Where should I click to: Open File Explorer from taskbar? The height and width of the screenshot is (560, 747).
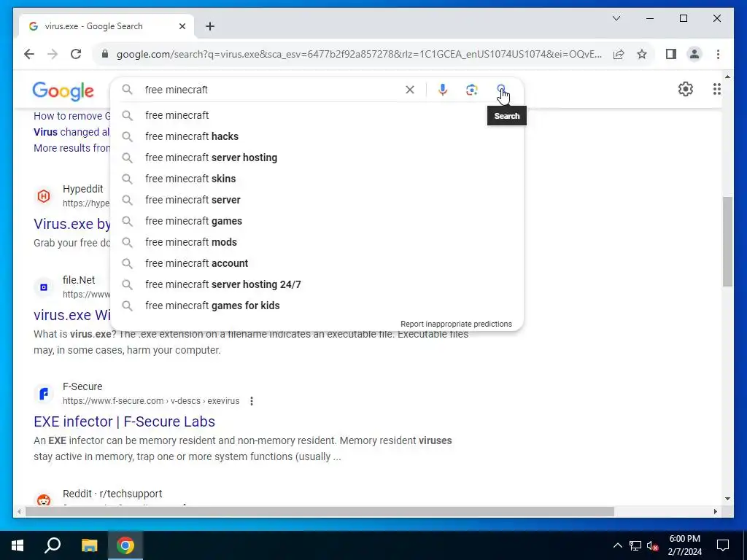coord(89,545)
